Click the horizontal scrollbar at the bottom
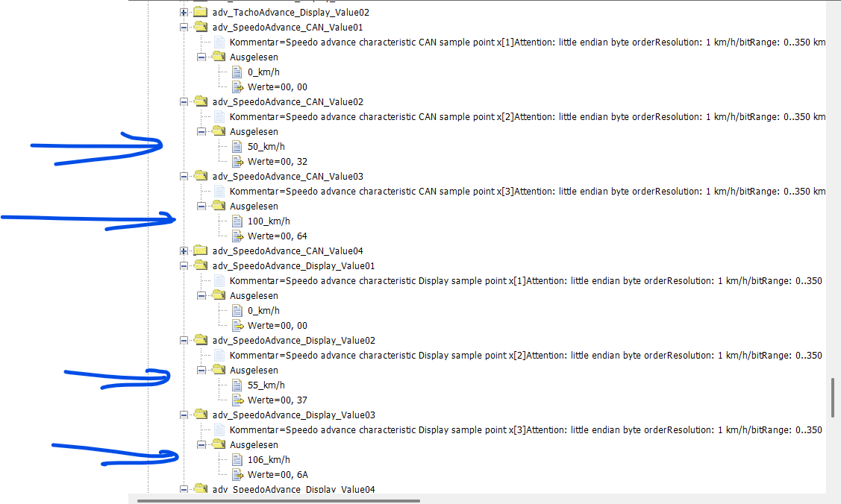Image resolution: width=841 pixels, height=504 pixels. click(278, 500)
